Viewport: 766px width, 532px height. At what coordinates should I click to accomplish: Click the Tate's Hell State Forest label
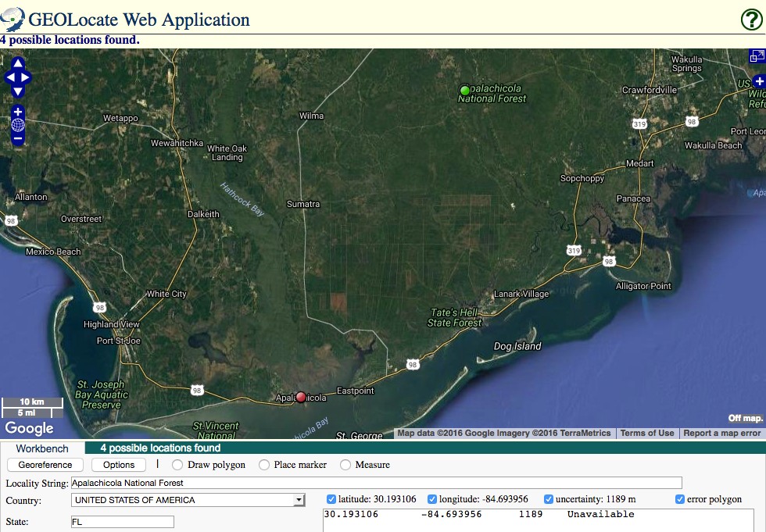(454, 318)
